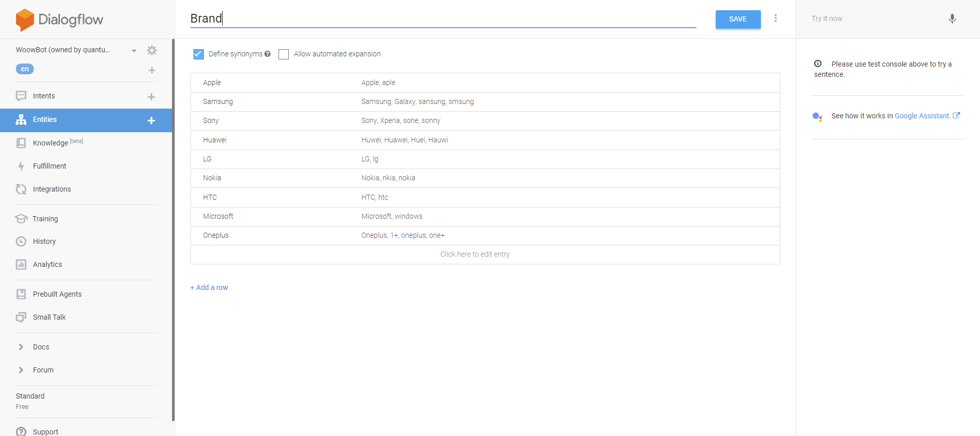The height and width of the screenshot is (436, 980).
Task: Open the Analytics page
Action: 48,264
